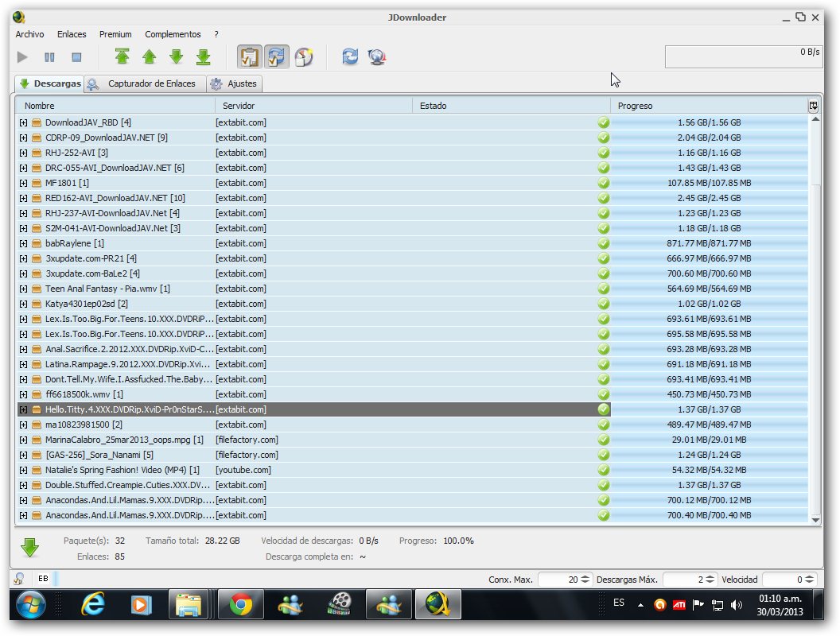Image resolution: width=840 pixels, height=636 pixels.
Task: Open the Complementos menu
Action: (x=173, y=34)
